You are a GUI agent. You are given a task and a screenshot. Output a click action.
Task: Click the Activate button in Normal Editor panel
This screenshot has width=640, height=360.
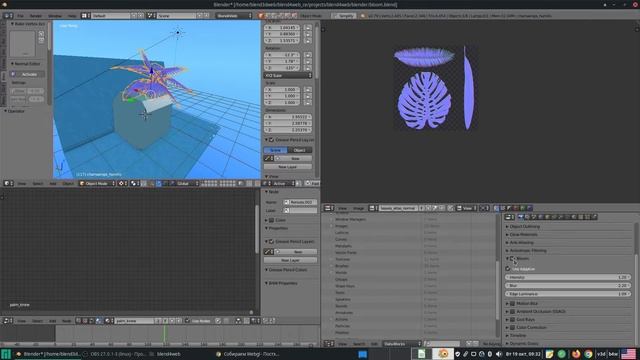point(28,74)
